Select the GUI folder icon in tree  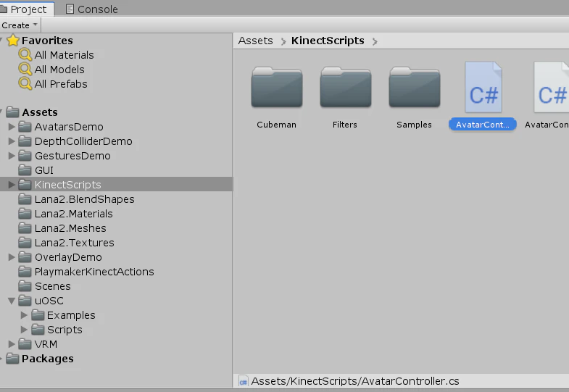click(25, 170)
